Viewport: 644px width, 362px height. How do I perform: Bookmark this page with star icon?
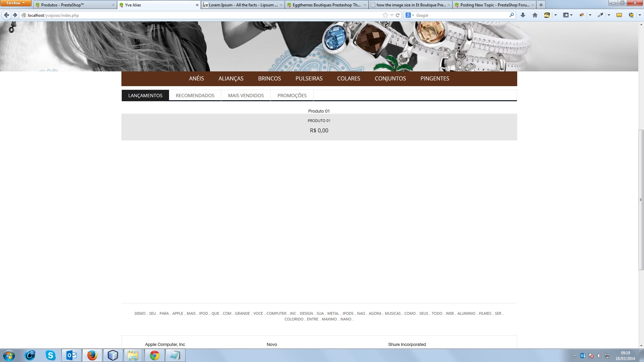[385, 15]
